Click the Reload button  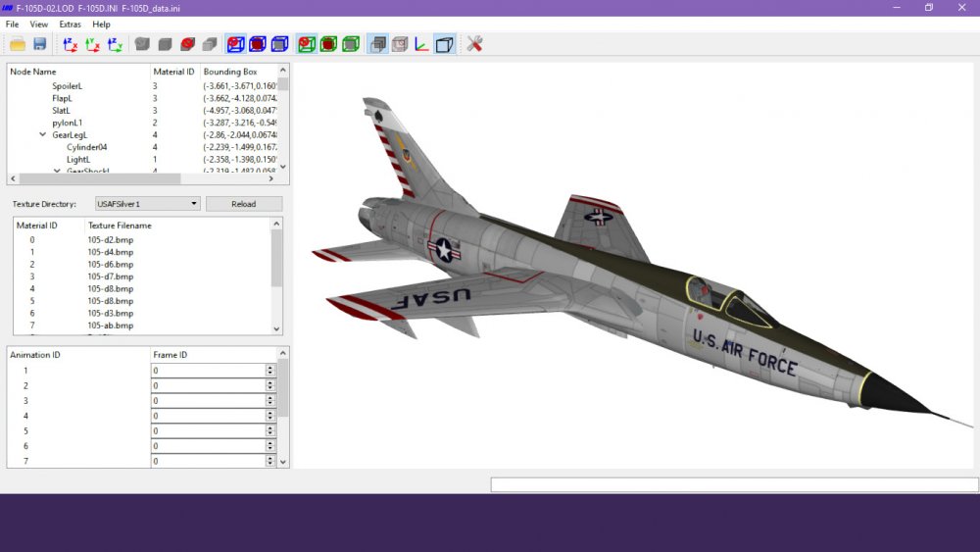(x=244, y=204)
